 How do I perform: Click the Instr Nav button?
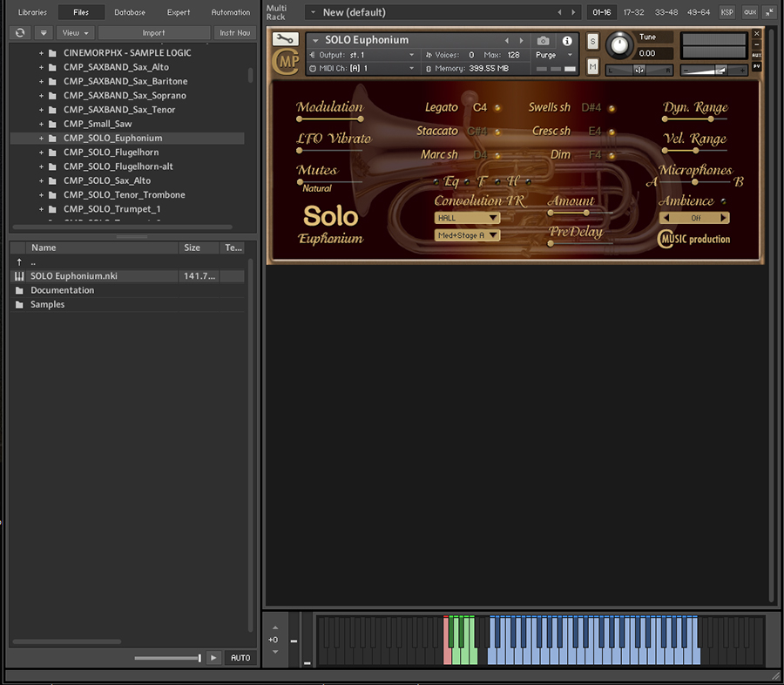pyautogui.click(x=235, y=32)
